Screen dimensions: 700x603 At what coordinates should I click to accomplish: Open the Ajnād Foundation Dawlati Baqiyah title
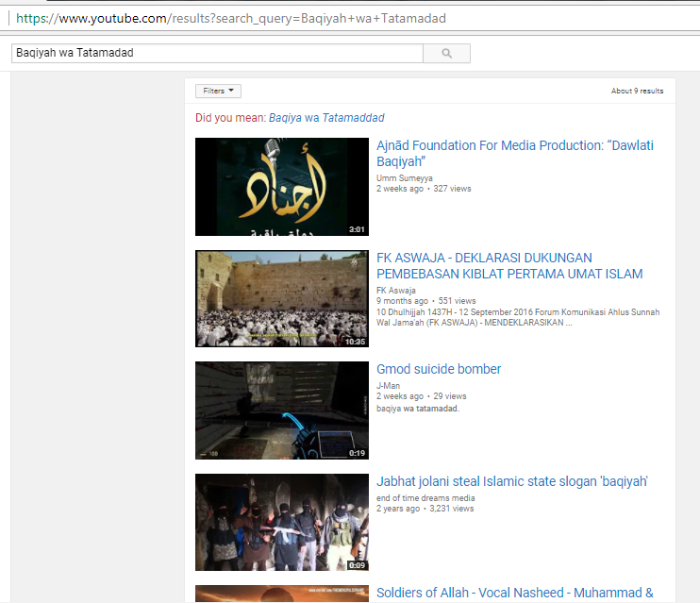(x=515, y=153)
